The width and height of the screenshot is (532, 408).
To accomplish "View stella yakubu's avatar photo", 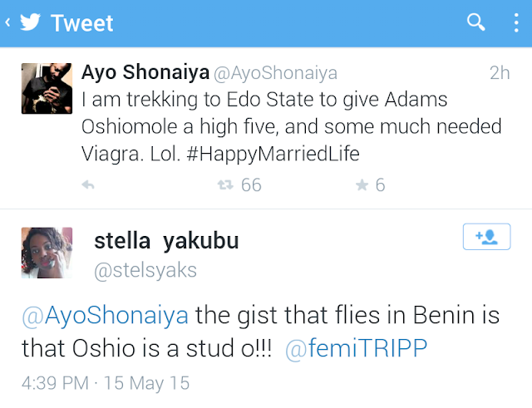I will pyautogui.click(x=47, y=253).
